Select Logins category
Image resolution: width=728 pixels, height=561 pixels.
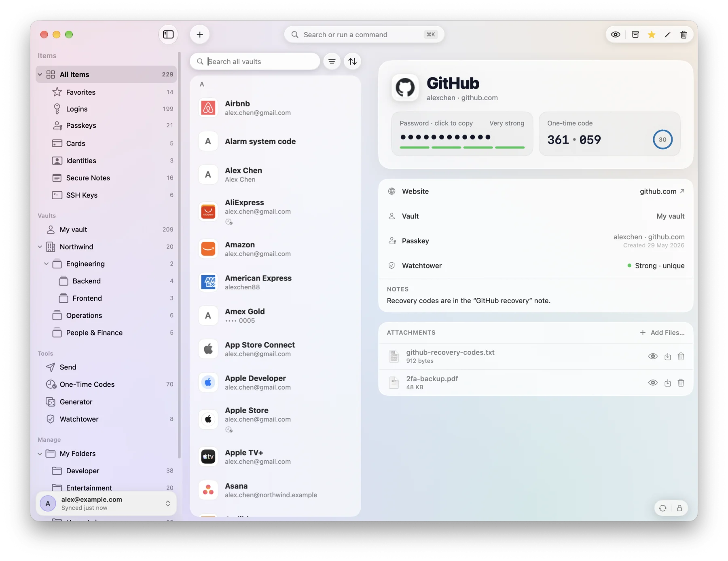[106, 109]
